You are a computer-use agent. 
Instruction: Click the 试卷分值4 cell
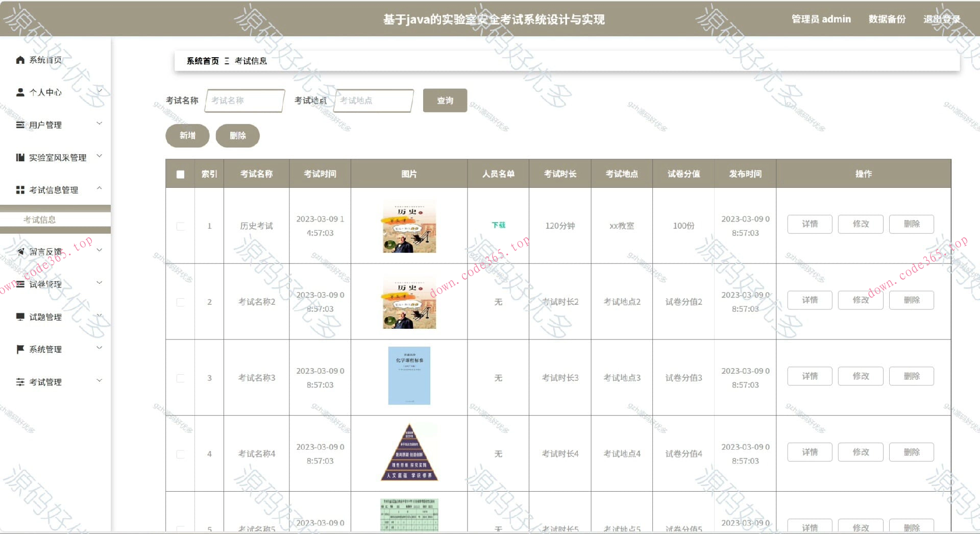tap(683, 454)
